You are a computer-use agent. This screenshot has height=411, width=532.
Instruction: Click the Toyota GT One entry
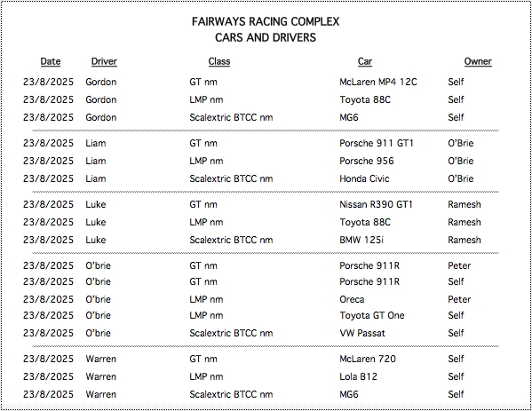click(x=372, y=315)
